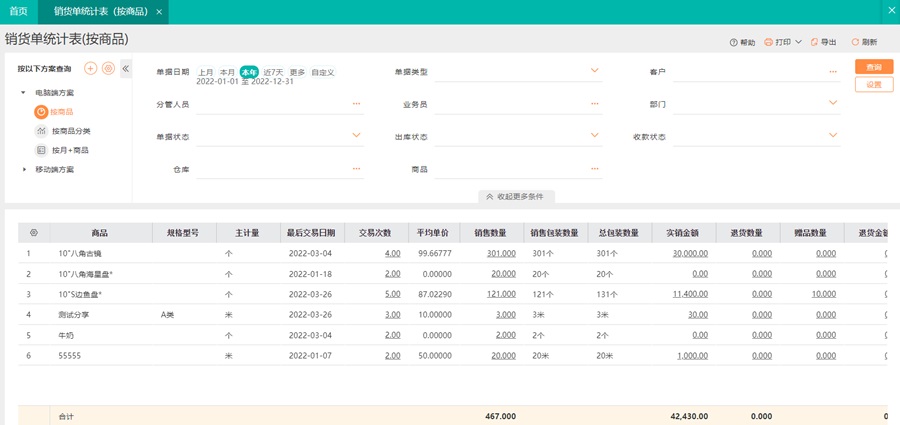This screenshot has height=425, width=900.
Task: Select the 销货单统计表（按商品） tab
Action: pyautogui.click(x=101, y=11)
